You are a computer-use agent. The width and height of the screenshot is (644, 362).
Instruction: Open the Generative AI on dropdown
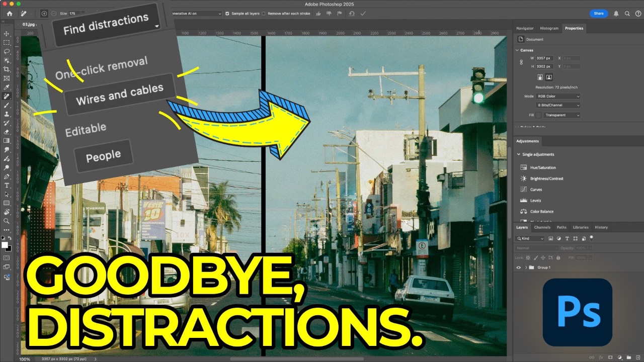point(197,14)
